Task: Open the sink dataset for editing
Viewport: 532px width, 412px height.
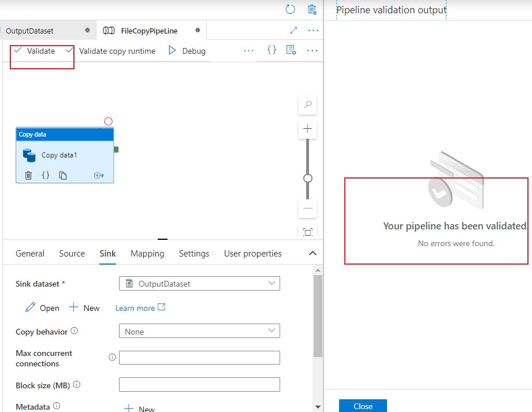Action: pyautogui.click(x=42, y=308)
